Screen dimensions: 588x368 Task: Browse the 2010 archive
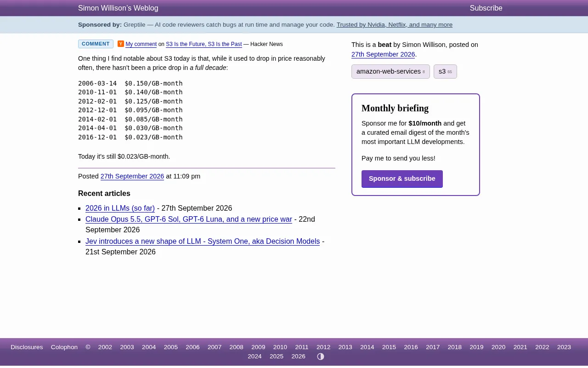(x=280, y=347)
